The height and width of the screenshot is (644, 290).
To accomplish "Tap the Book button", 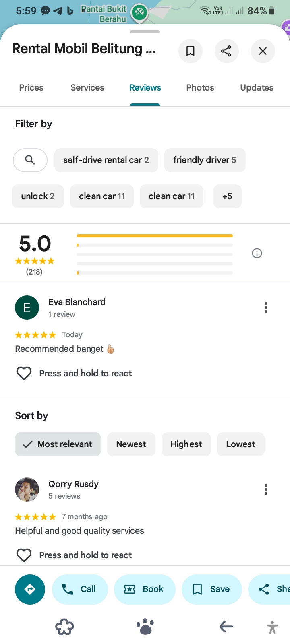I will point(145,589).
